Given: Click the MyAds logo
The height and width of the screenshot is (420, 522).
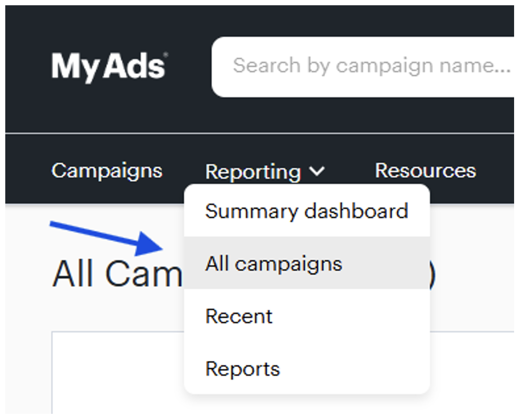Looking at the screenshot, I should coord(108,67).
